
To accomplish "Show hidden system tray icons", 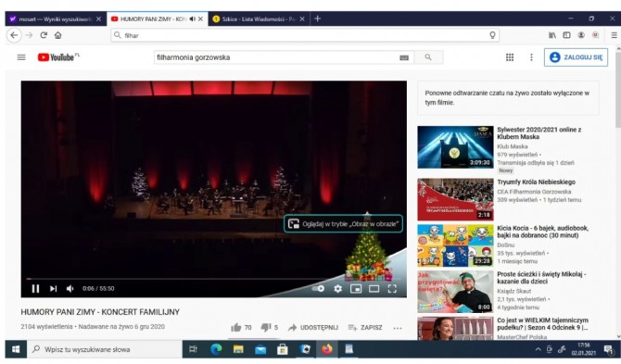I will point(538,349).
